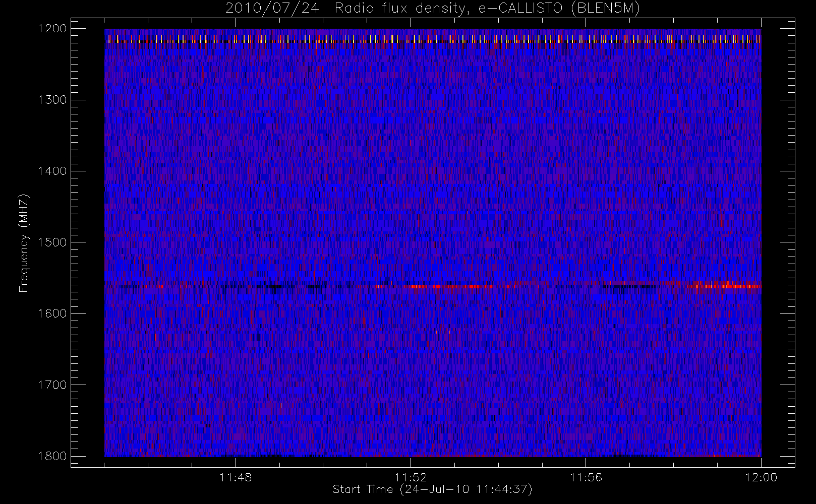Click the 11:52 time tick label
Viewport: 816px width, 504px height.
411,477
